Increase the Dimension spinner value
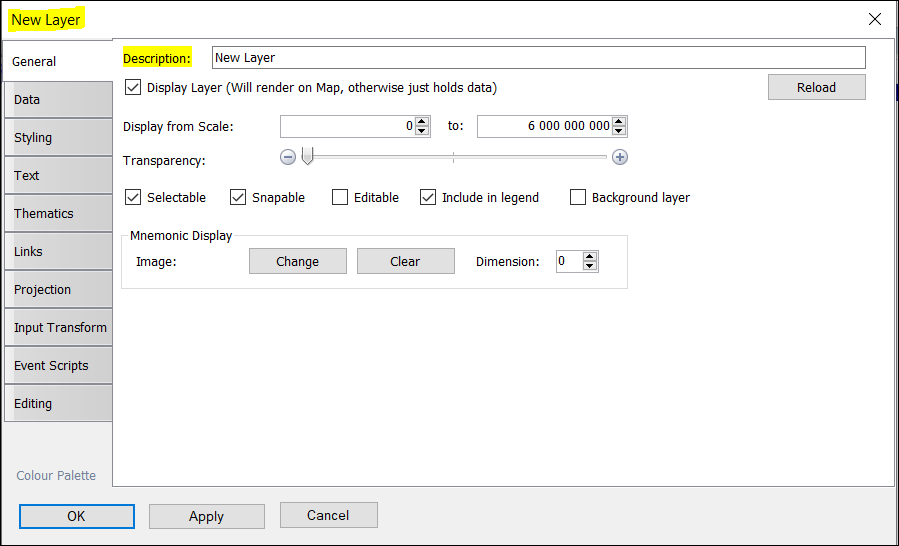 tap(590, 257)
